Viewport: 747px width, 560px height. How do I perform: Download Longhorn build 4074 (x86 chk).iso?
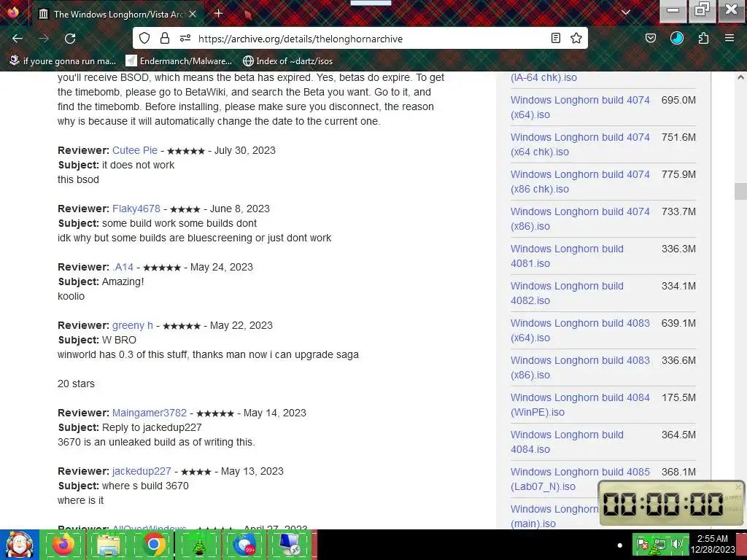pos(580,182)
